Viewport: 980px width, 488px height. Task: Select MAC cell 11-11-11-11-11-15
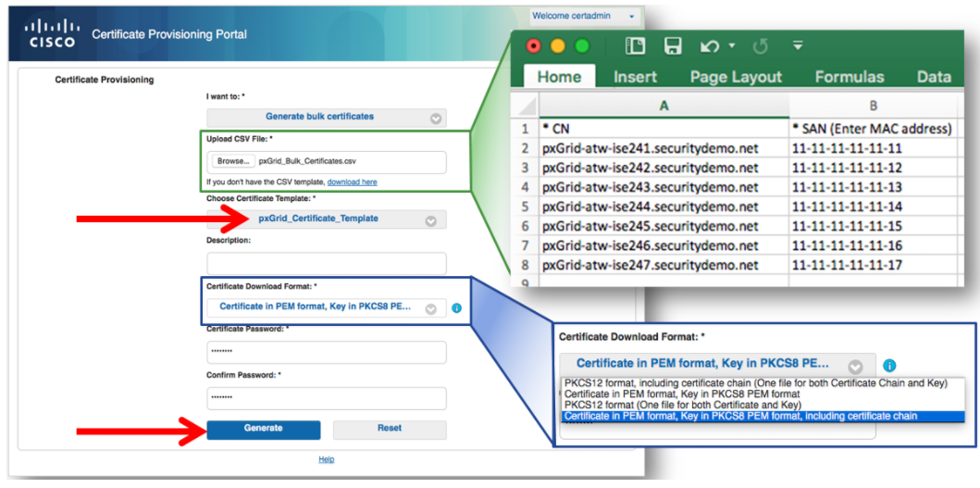pyautogui.click(x=873, y=226)
